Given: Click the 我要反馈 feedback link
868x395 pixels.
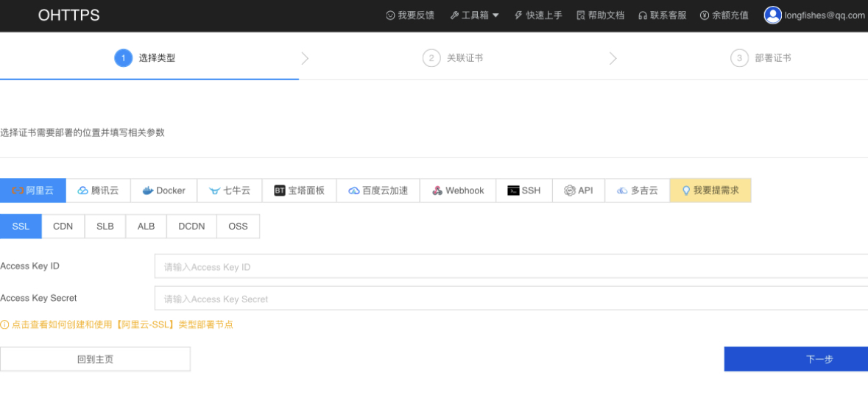Looking at the screenshot, I should point(410,15).
